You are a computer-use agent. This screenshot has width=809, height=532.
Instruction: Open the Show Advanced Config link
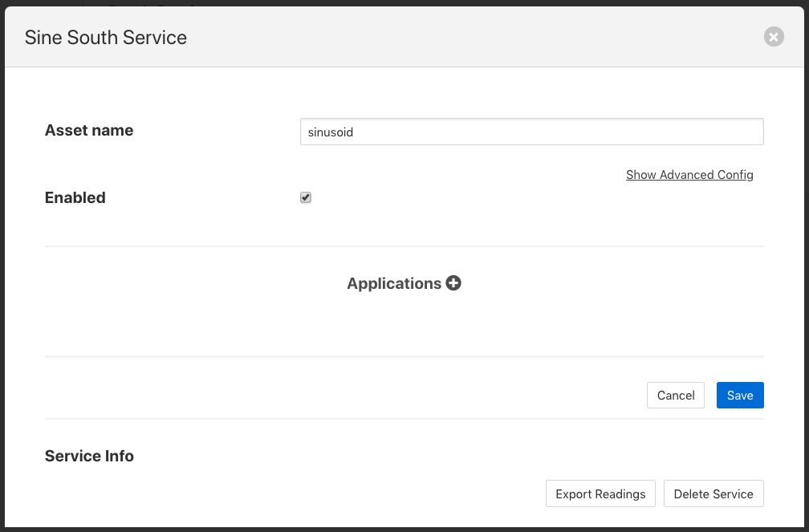pyautogui.click(x=689, y=175)
